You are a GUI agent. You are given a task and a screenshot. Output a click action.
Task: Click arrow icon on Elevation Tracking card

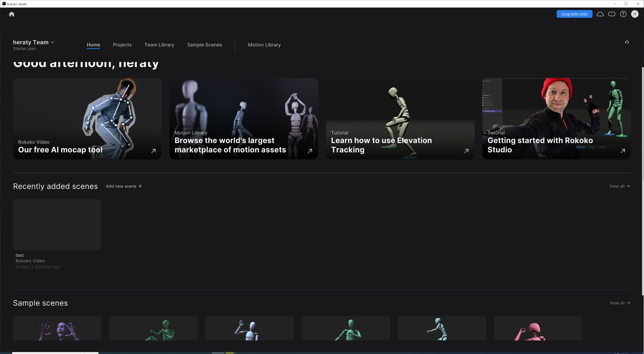[466, 151]
